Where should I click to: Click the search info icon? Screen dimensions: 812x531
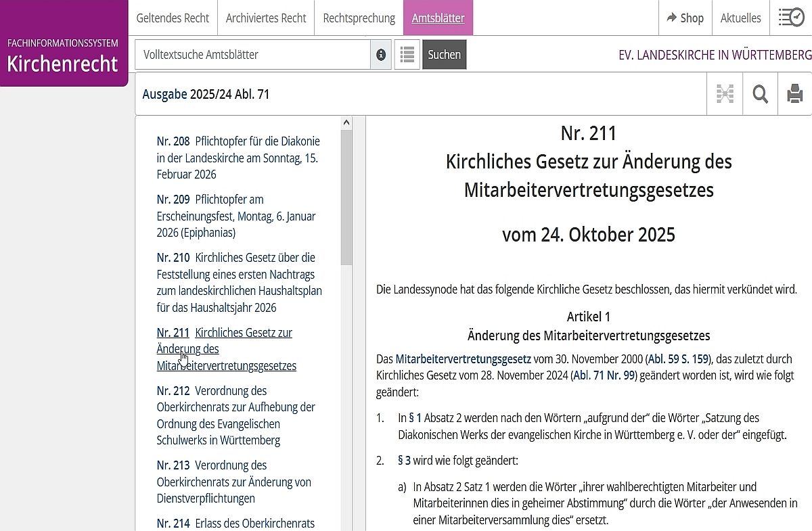tap(381, 55)
